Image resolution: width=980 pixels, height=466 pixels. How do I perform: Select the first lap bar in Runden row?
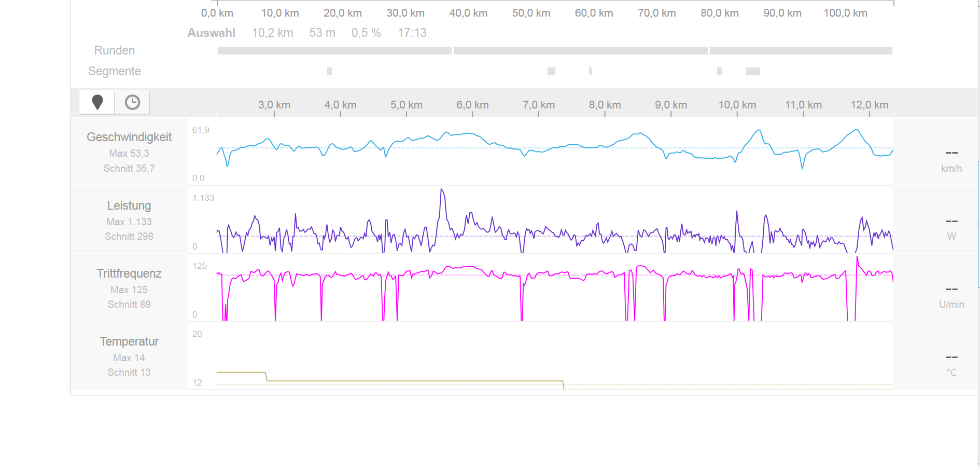(x=334, y=51)
